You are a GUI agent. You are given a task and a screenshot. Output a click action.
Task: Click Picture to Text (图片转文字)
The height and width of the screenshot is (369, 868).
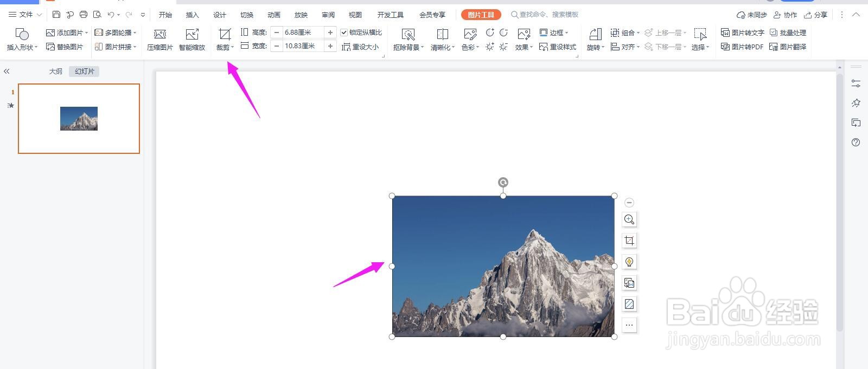coord(742,33)
